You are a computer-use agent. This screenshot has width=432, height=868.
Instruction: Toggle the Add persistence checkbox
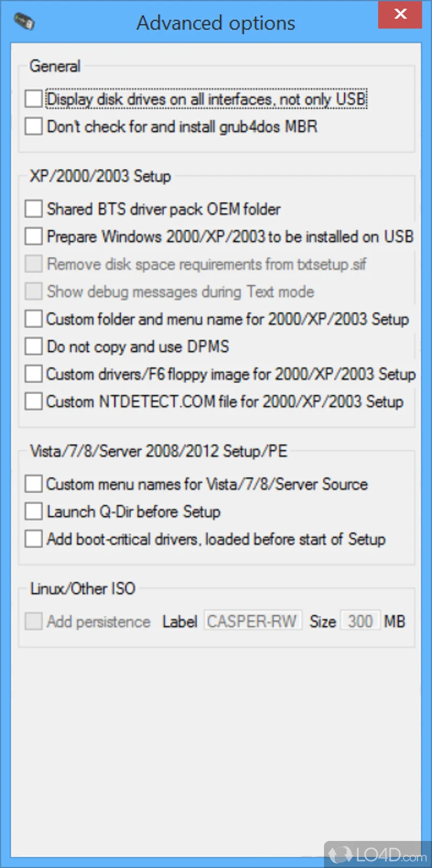tap(33, 622)
